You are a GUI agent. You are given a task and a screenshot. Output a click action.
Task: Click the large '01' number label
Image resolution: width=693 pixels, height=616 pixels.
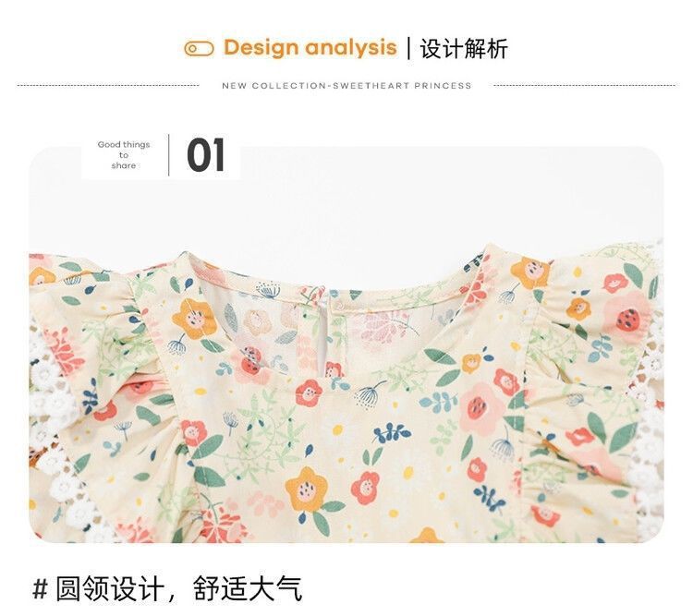coord(206,155)
